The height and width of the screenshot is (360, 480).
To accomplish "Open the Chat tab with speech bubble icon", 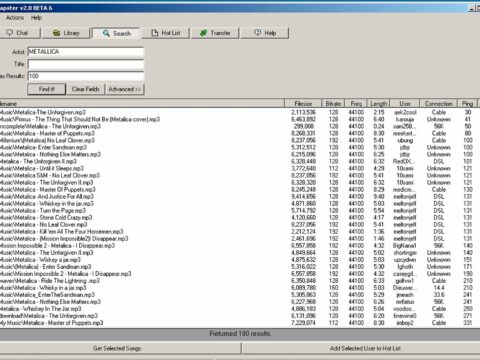I will (x=19, y=33).
